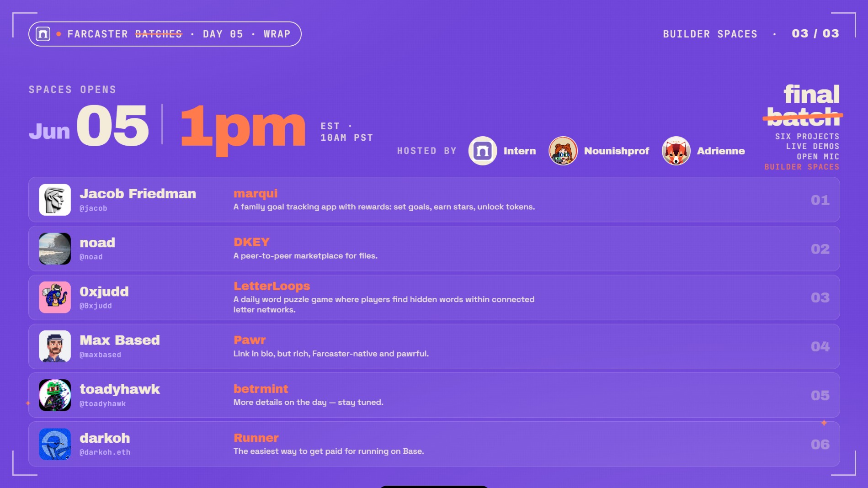The height and width of the screenshot is (488, 868).
Task: Click the name Max Based
Action: [120, 340]
